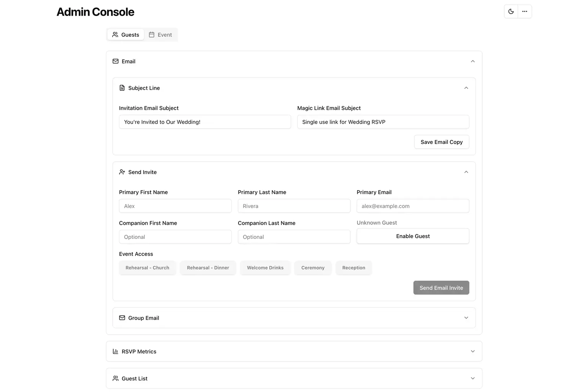The image size is (588, 392).
Task: Expand the RSVP Metrics panel
Action: pyautogui.click(x=294, y=351)
